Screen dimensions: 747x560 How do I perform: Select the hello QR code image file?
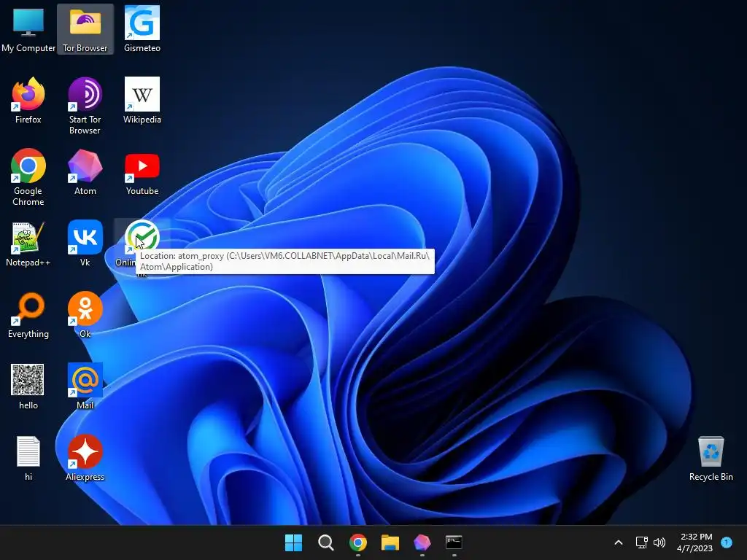(28, 386)
